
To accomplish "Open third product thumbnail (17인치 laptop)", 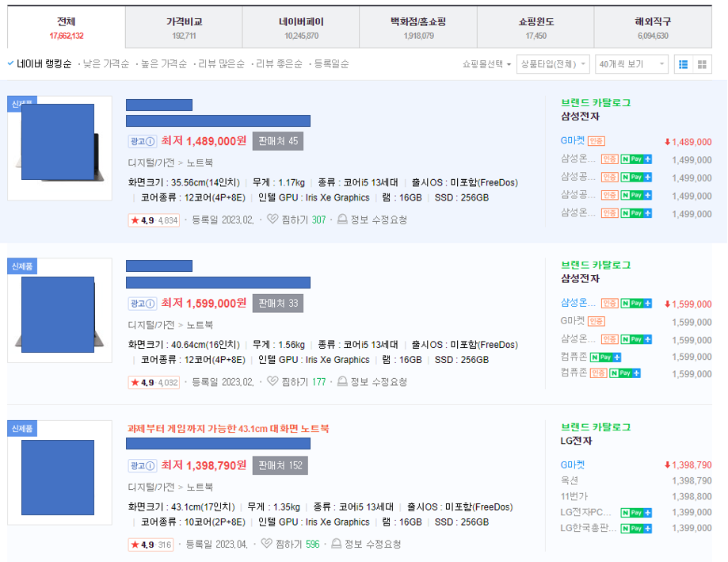I will pos(59,472).
